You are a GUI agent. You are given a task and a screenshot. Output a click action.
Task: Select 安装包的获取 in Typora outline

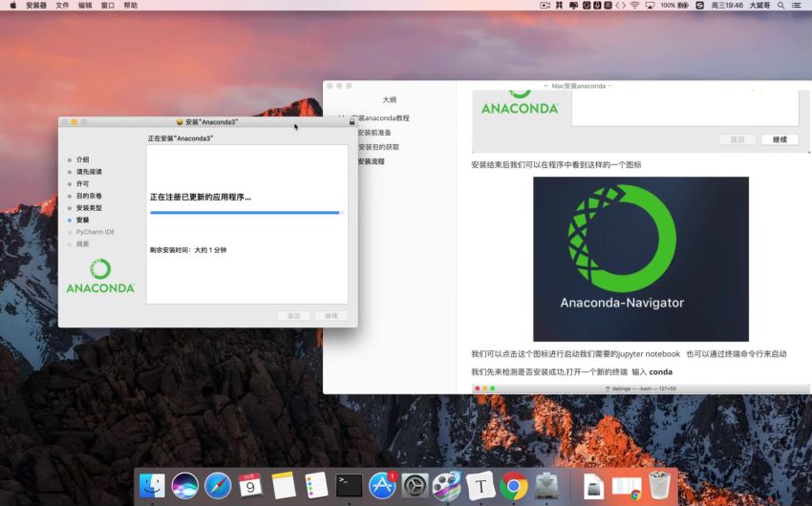pyautogui.click(x=378, y=147)
